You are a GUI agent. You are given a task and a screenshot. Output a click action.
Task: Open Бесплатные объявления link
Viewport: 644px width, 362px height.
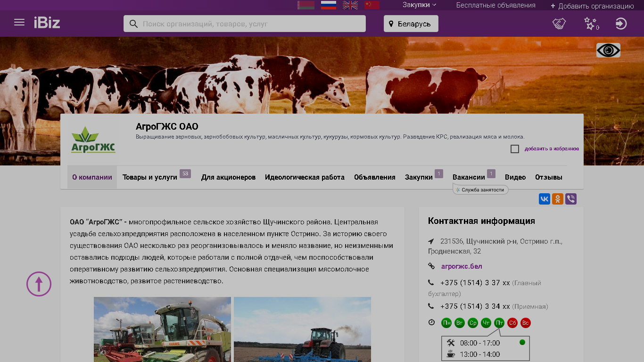click(496, 5)
